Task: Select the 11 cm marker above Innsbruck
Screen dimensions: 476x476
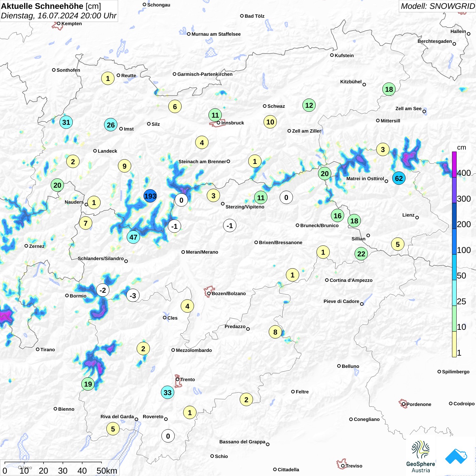Action: (x=215, y=115)
